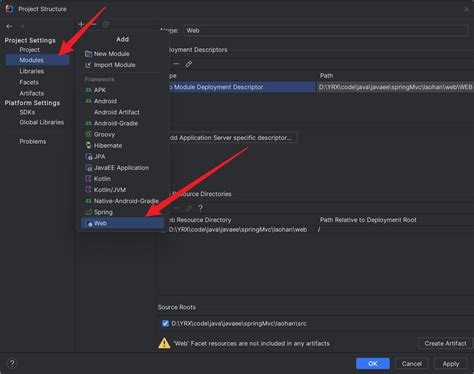Select Hibernate framework
Viewport: 474px width, 374px height.
[x=122, y=145]
